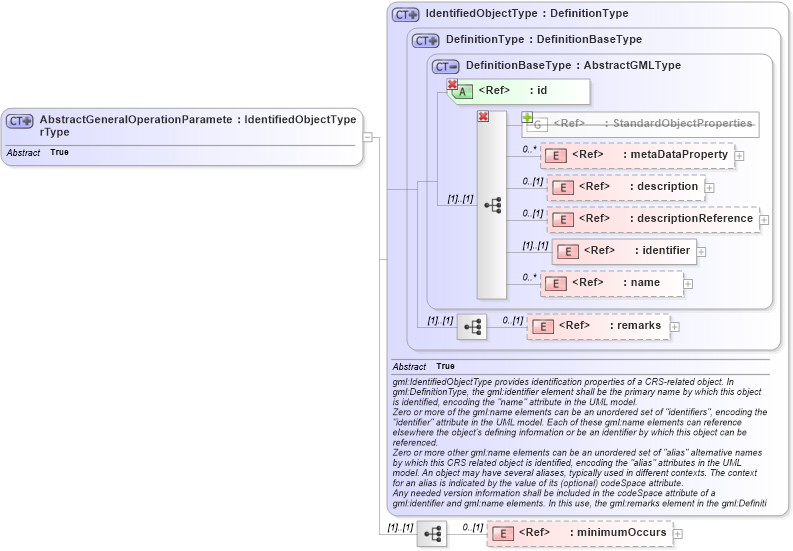
Task: Select the DefinitionBaseType : AbstractGMLType header
Action: click(573, 65)
